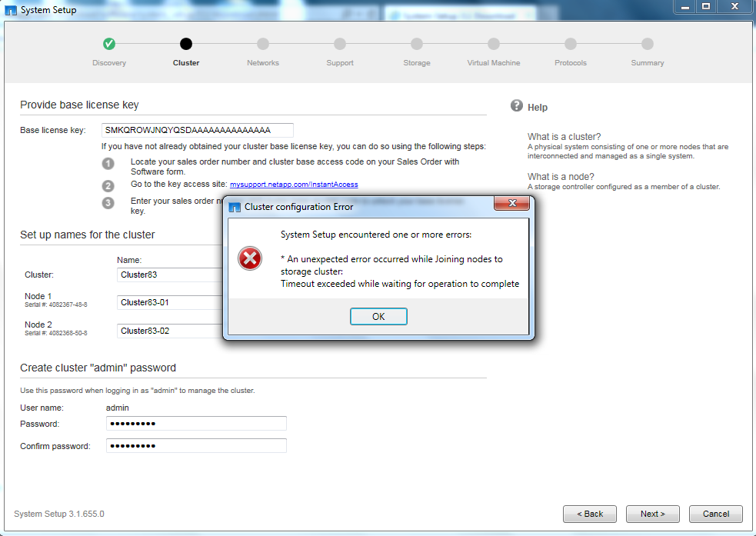Close the Cluster configuration Error dialog
Viewport: 756px width, 536px height.
pyautogui.click(x=512, y=203)
